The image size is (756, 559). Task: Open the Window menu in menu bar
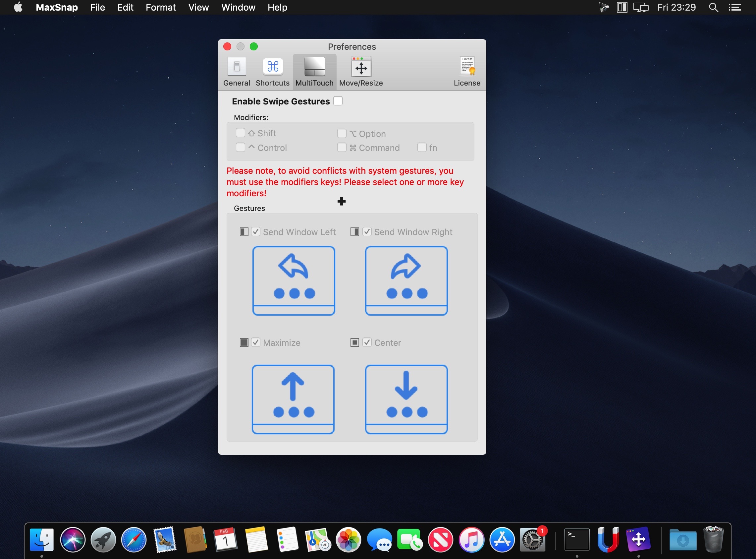coord(238,7)
